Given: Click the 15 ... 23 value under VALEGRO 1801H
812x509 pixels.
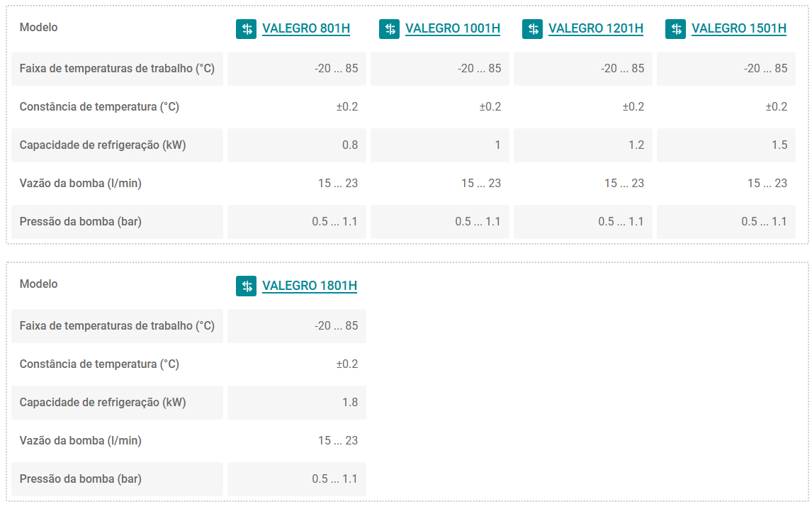Looking at the screenshot, I should 338,440.
